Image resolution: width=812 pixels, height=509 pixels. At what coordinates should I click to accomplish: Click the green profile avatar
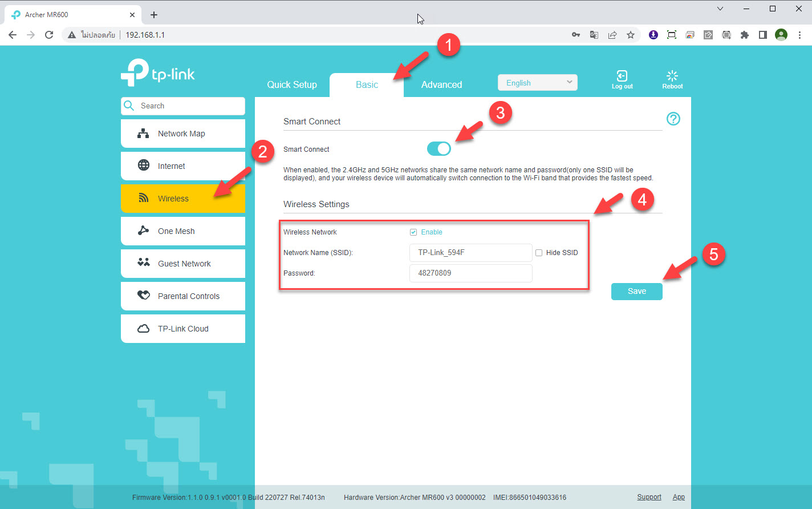(781, 35)
